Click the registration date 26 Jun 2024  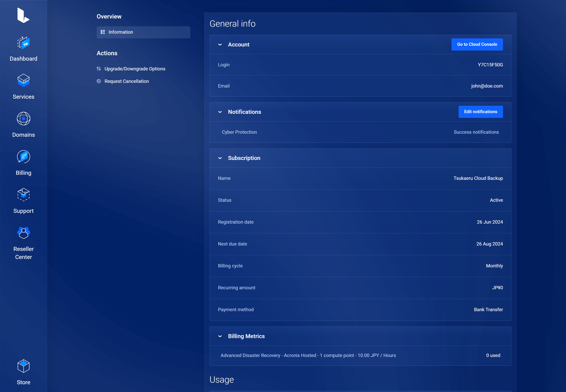(490, 222)
